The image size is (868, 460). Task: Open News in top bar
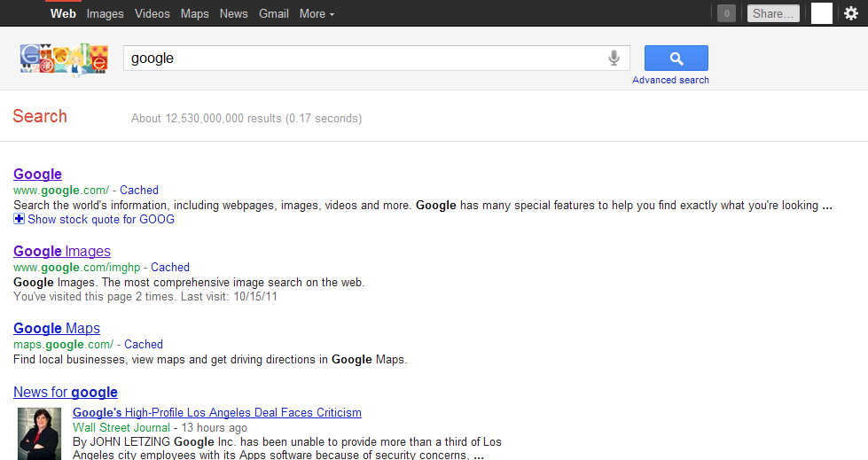pos(233,14)
